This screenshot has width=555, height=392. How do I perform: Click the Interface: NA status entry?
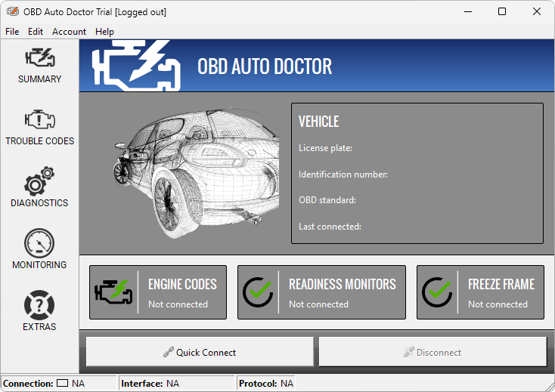[150, 383]
